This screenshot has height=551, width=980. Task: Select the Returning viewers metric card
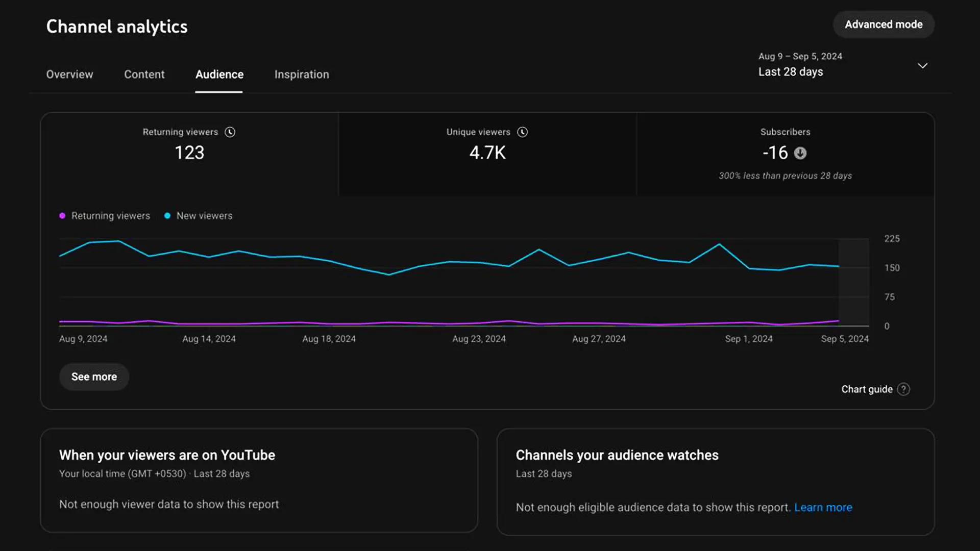189,154
